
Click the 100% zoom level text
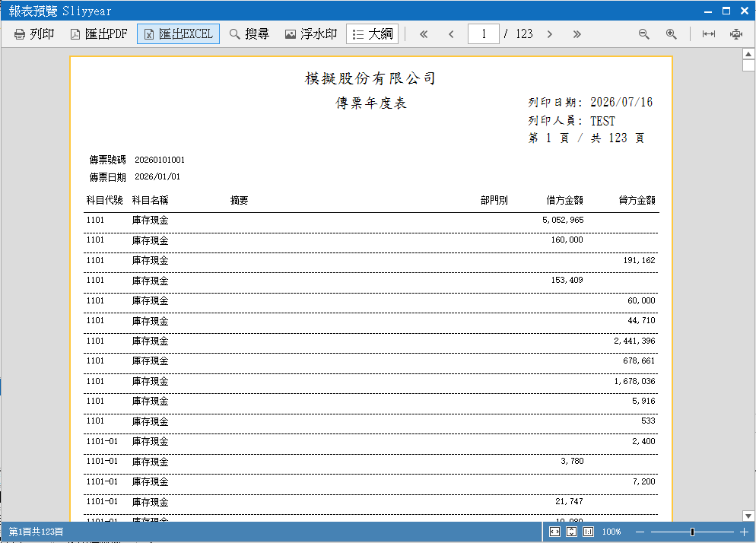pos(611,532)
